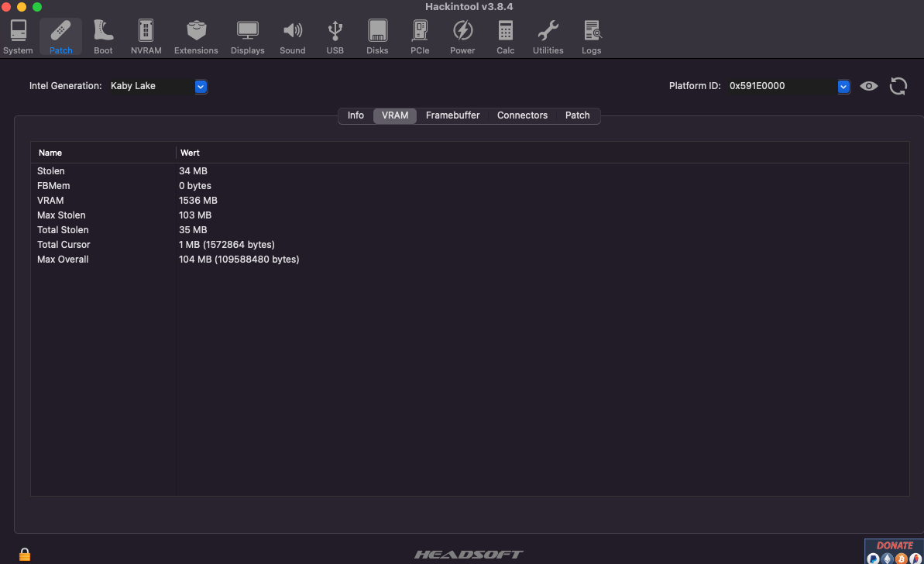The width and height of the screenshot is (924, 564).
Task: Open the Calc section
Action: 505,37
